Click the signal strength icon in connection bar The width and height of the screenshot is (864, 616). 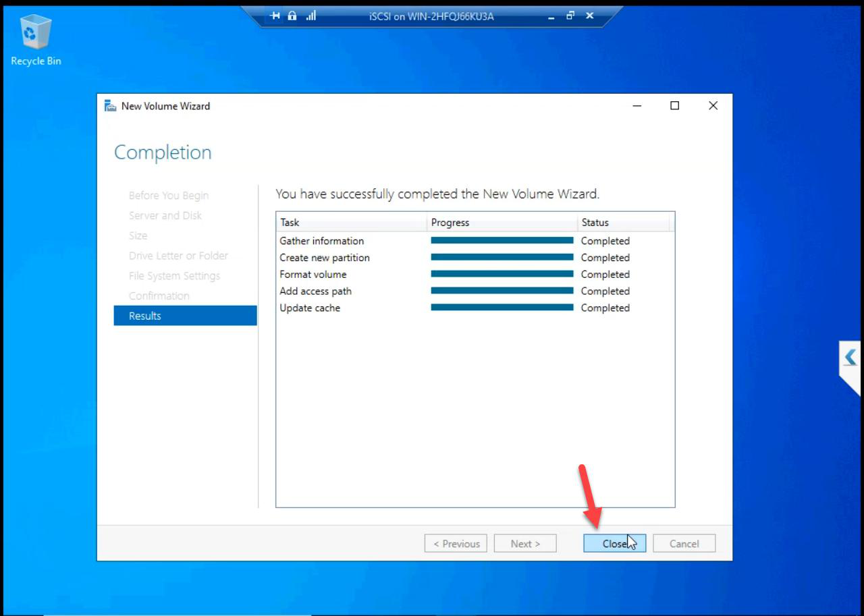[x=310, y=16]
